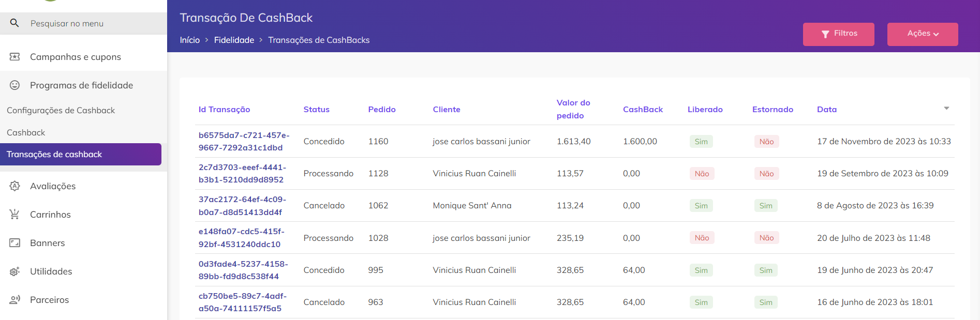
Task: Click the Programas de fidelidade smiley icon
Action: (14, 85)
